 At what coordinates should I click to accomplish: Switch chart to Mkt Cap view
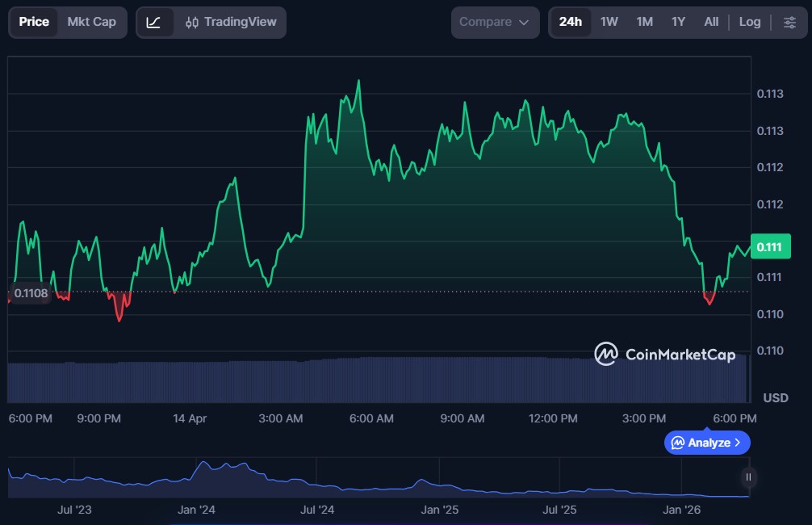click(91, 22)
